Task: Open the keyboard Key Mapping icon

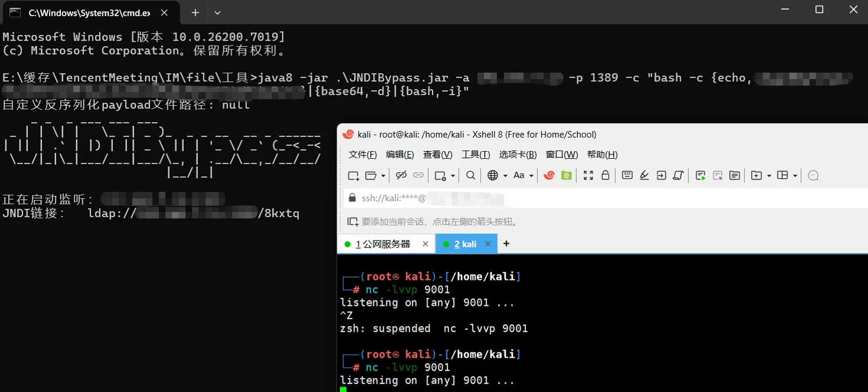Action: 628,175
